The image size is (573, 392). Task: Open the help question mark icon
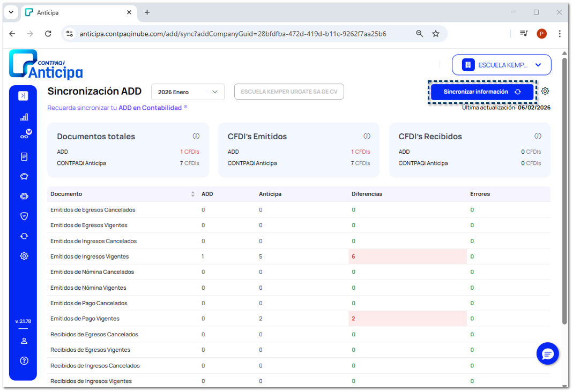point(24,360)
